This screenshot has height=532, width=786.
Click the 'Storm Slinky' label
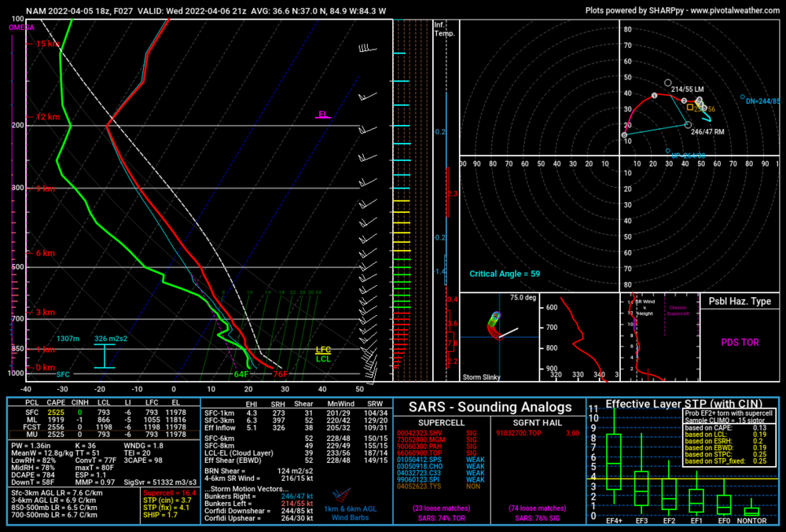coord(481,377)
